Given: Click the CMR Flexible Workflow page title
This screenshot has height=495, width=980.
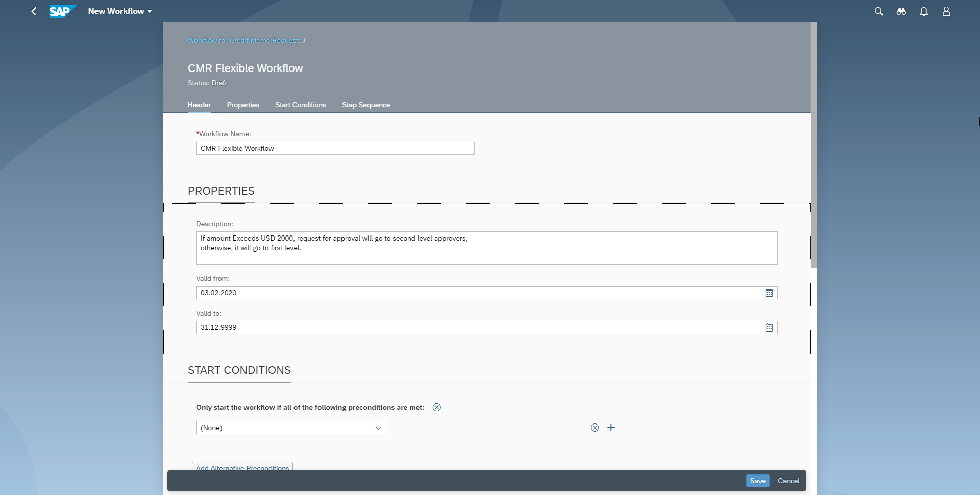Looking at the screenshot, I should [x=245, y=68].
